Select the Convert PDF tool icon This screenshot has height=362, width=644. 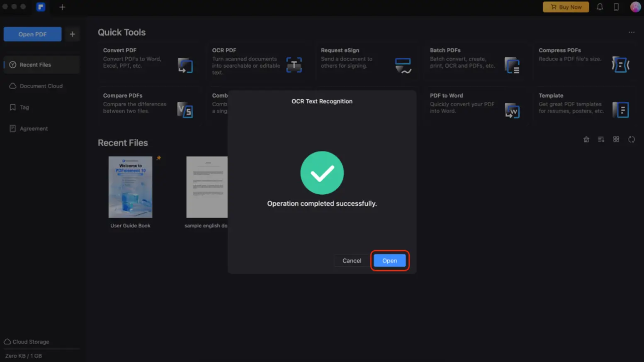pyautogui.click(x=185, y=65)
